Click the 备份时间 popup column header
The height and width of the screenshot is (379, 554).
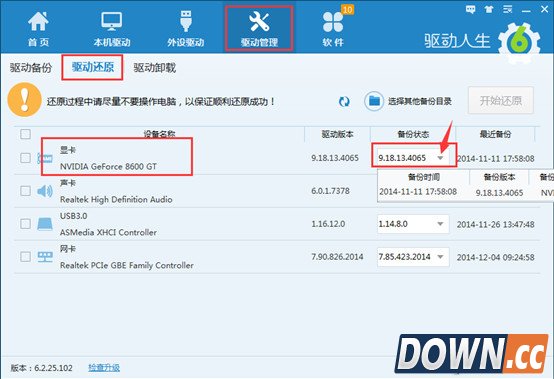click(424, 177)
